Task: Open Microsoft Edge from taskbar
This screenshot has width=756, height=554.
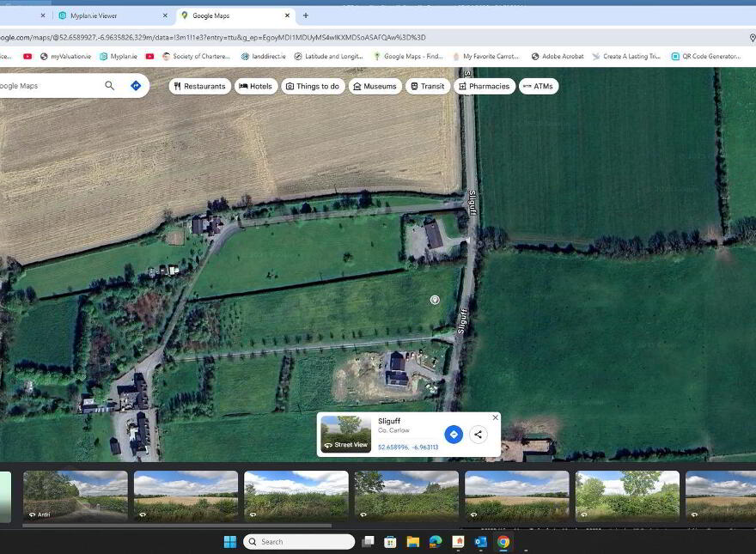Action: coord(436,542)
